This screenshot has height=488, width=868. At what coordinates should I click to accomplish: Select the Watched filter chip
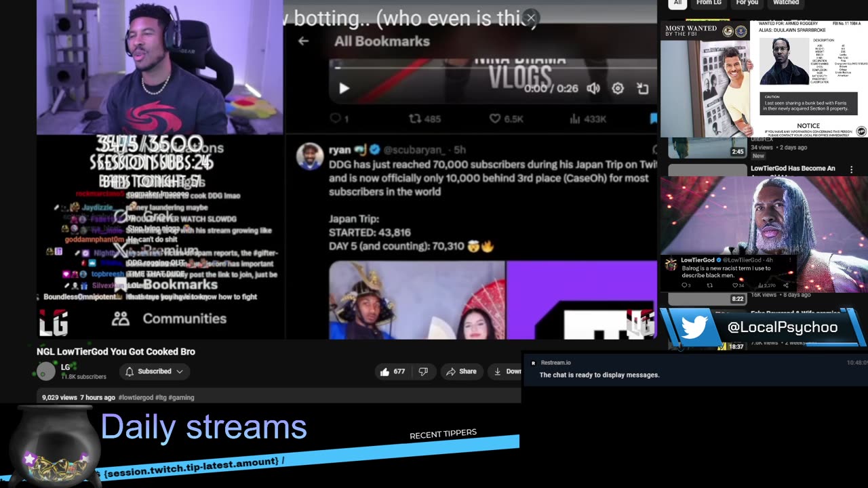(786, 3)
